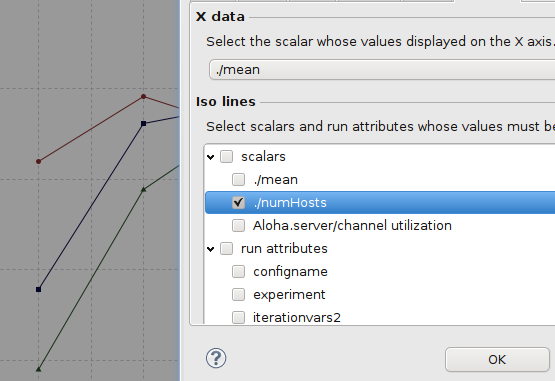Collapse the scalars tree node arrow
555x381 pixels.
click(211, 157)
